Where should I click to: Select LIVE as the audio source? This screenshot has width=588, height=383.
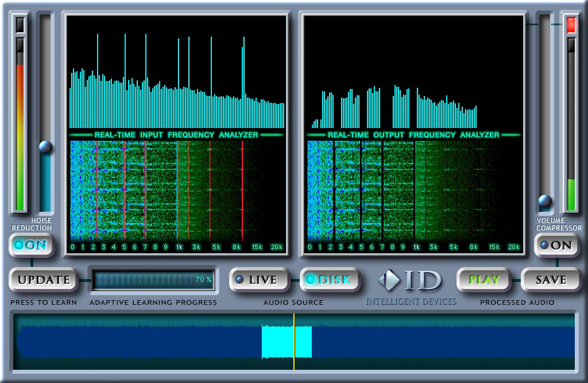tap(256, 280)
